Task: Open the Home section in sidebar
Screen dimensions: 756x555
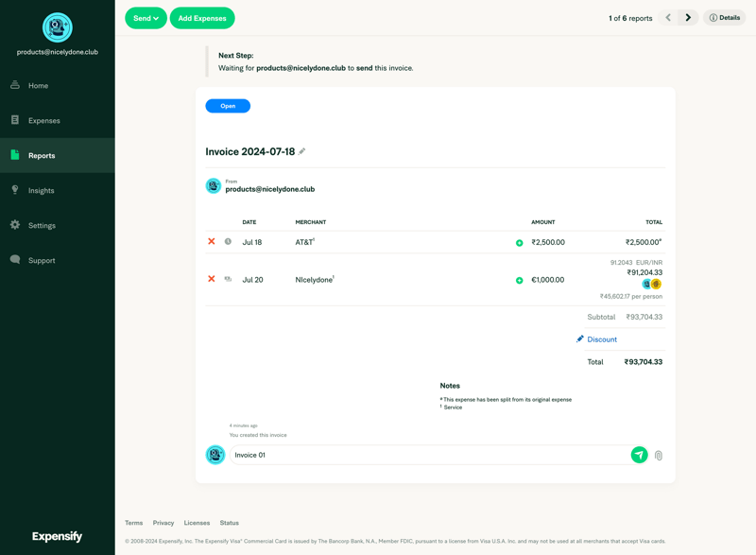Action: [42, 85]
